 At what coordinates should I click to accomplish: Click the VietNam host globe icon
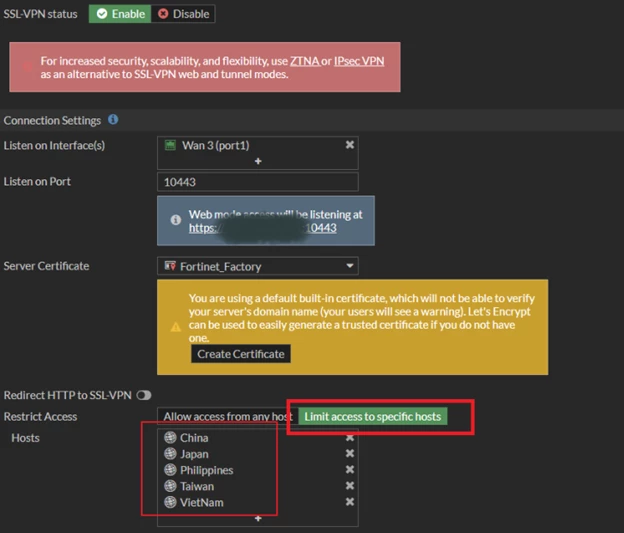point(170,502)
